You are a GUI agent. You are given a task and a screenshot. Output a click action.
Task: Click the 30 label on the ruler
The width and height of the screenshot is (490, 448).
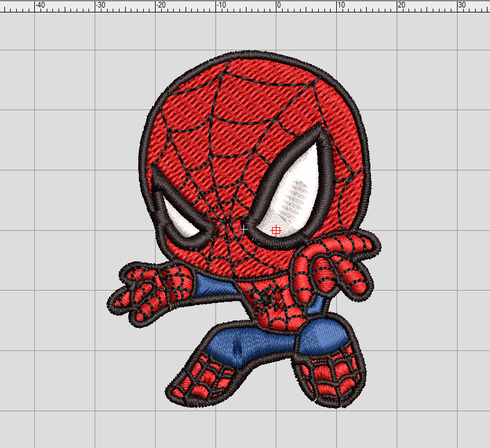tap(462, 5)
